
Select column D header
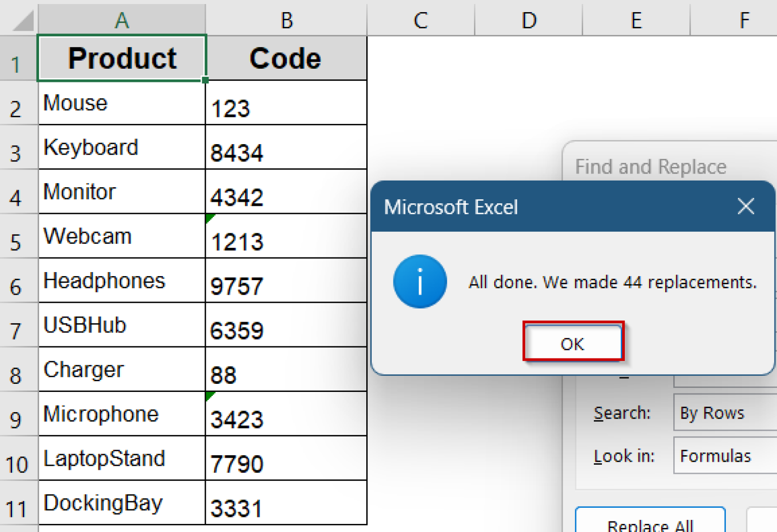[x=529, y=20]
